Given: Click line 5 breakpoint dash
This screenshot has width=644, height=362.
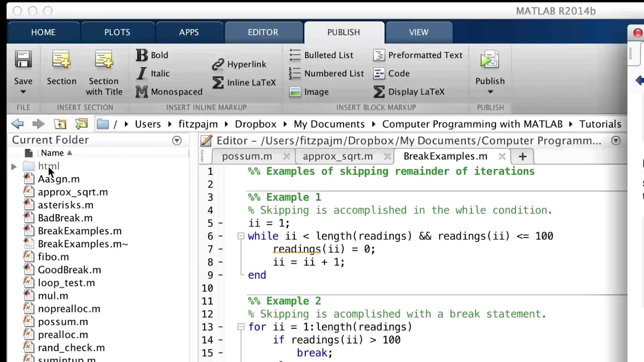Looking at the screenshot, I should pyautogui.click(x=221, y=223).
